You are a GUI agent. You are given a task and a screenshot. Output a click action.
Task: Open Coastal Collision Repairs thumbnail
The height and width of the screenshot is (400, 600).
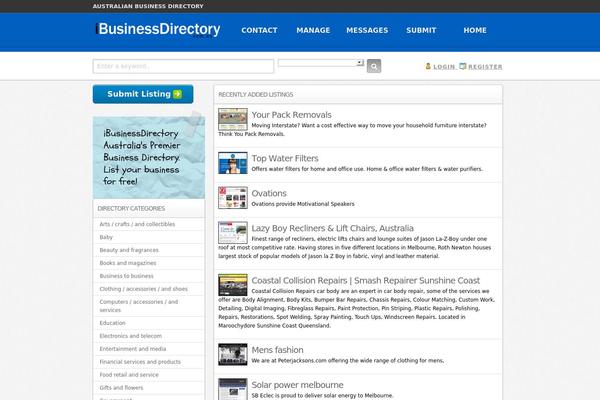point(233,285)
